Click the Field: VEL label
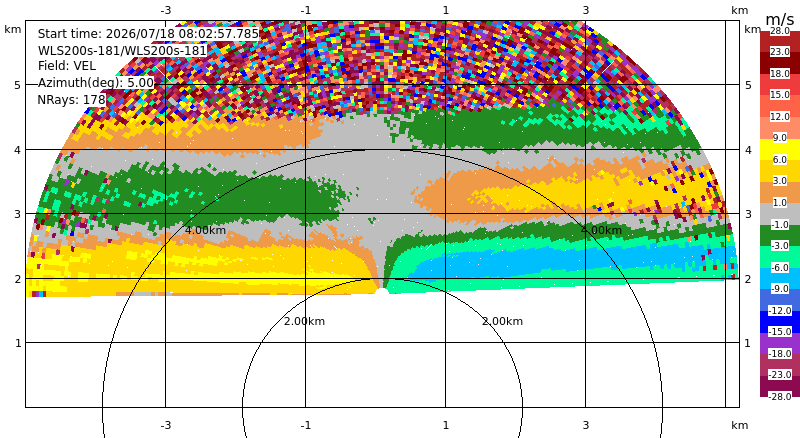 (x=67, y=66)
